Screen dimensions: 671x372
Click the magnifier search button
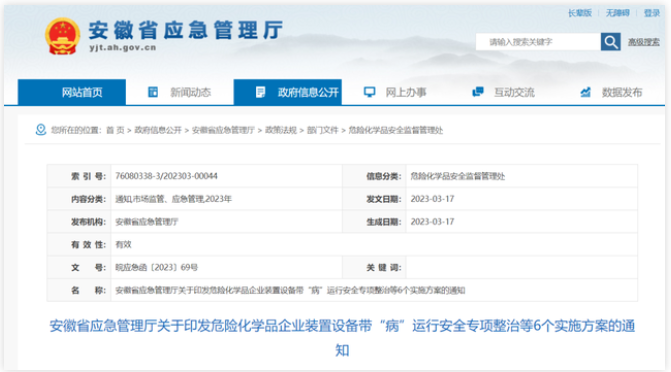[x=611, y=42]
